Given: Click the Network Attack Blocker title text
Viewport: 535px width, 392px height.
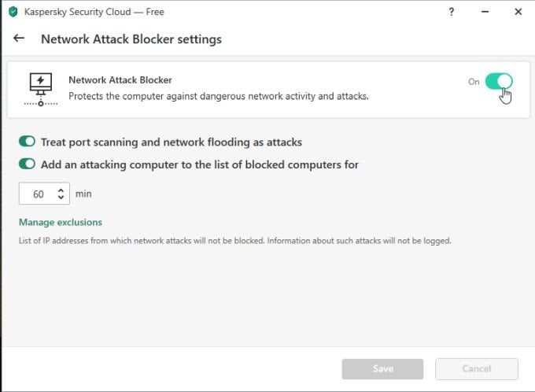Looking at the screenshot, I should tap(120, 80).
